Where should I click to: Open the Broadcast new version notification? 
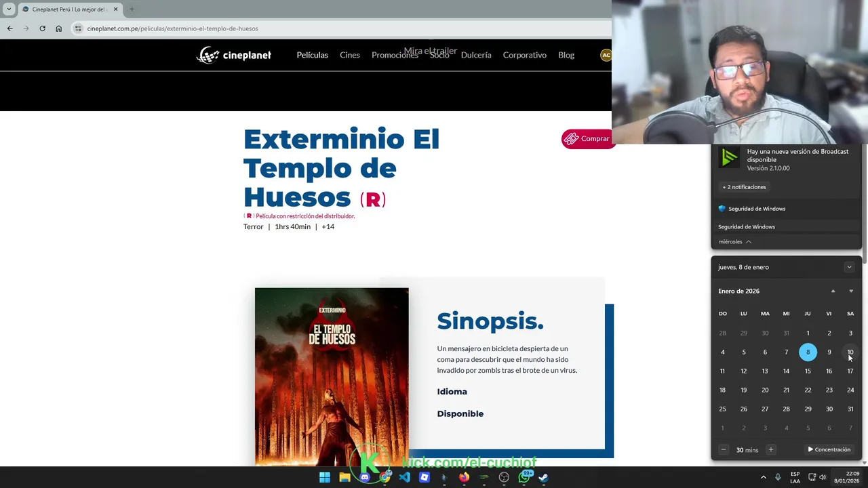[787, 160]
